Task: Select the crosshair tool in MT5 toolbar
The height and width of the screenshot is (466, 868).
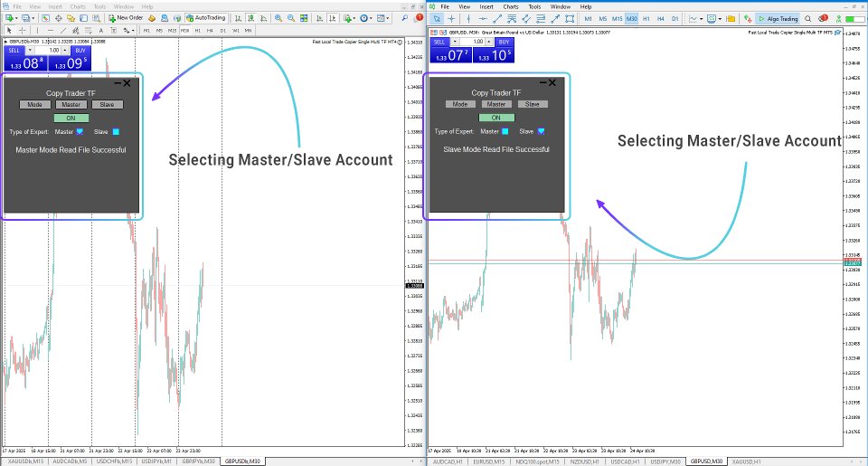Action: pyautogui.click(x=451, y=19)
